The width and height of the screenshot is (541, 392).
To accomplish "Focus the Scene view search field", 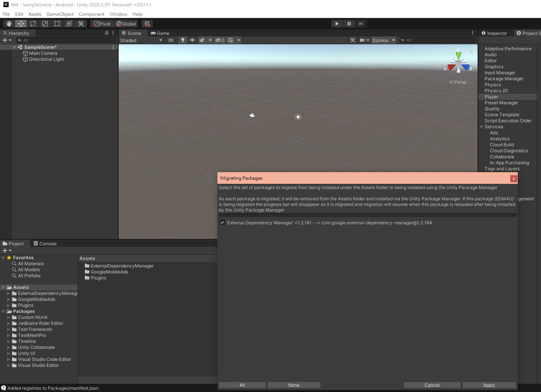I will (438, 40).
